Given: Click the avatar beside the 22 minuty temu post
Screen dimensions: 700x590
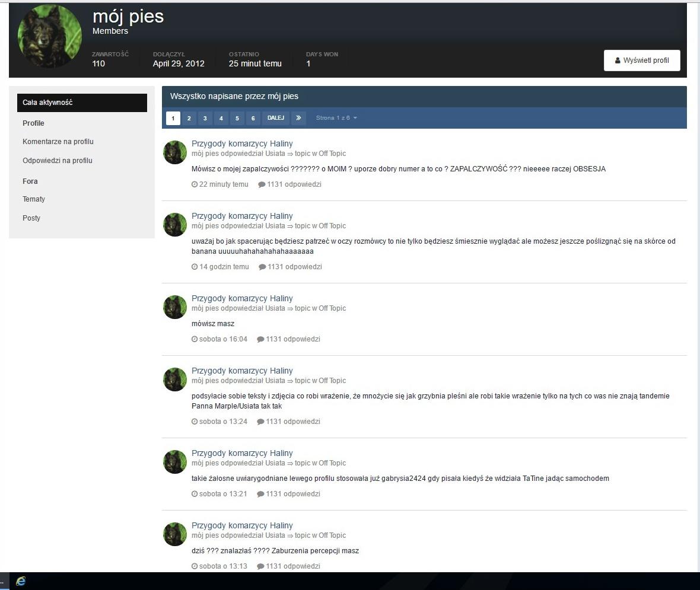Looking at the screenshot, I should [175, 152].
